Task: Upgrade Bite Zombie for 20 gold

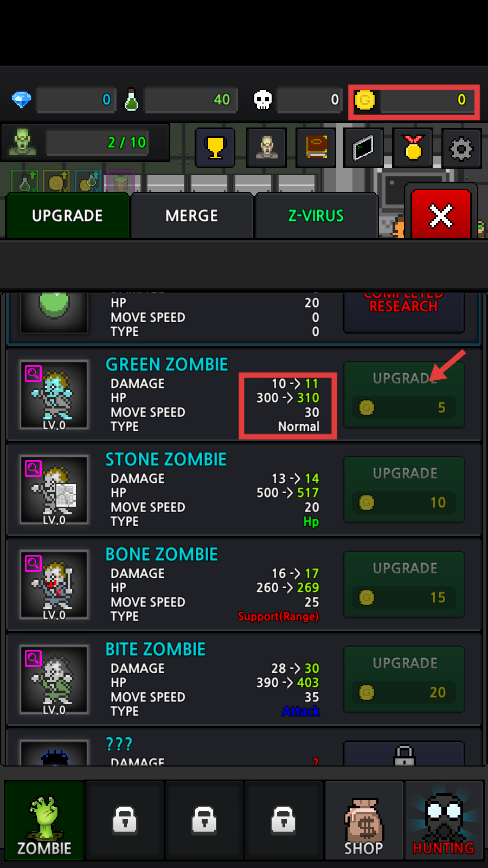Action: (404, 680)
